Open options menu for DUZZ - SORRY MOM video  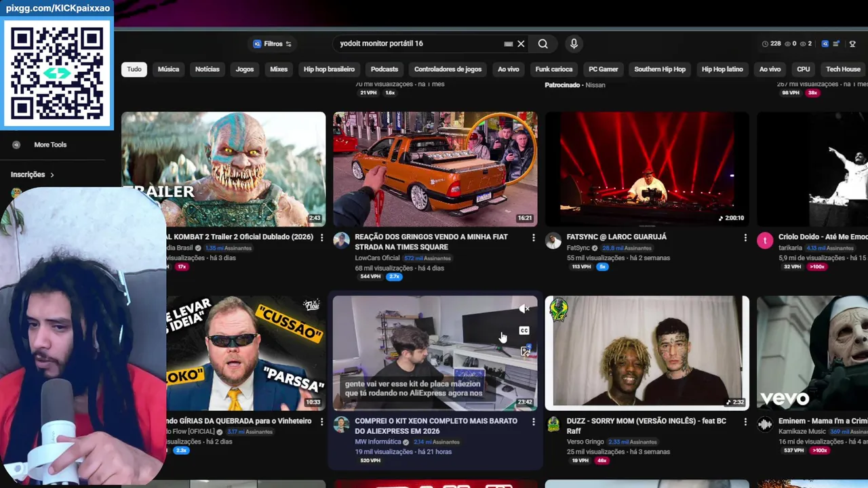click(x=745, y=422)
